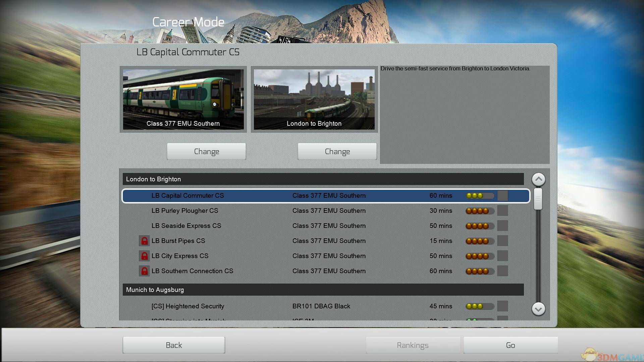This screenshot has height=362, width=644.
Task: Click the lock icon beside LB Burst Pipes CS
Action: click(x=144, y=241)
